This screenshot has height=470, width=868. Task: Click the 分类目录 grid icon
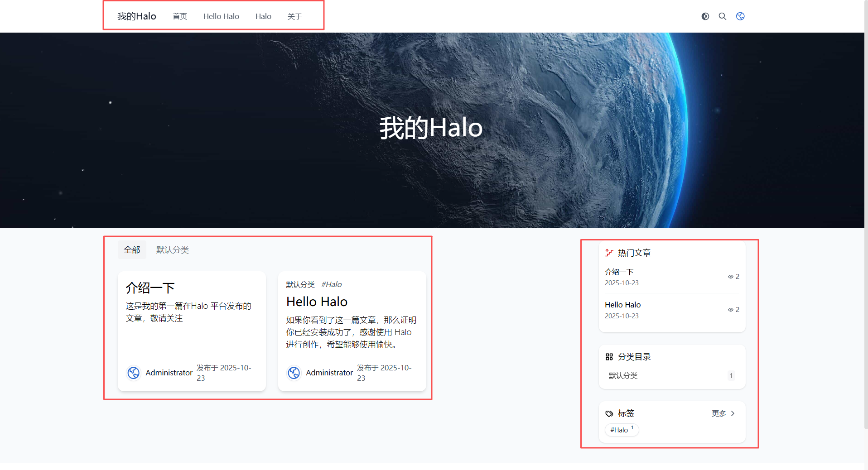point(609,357)
